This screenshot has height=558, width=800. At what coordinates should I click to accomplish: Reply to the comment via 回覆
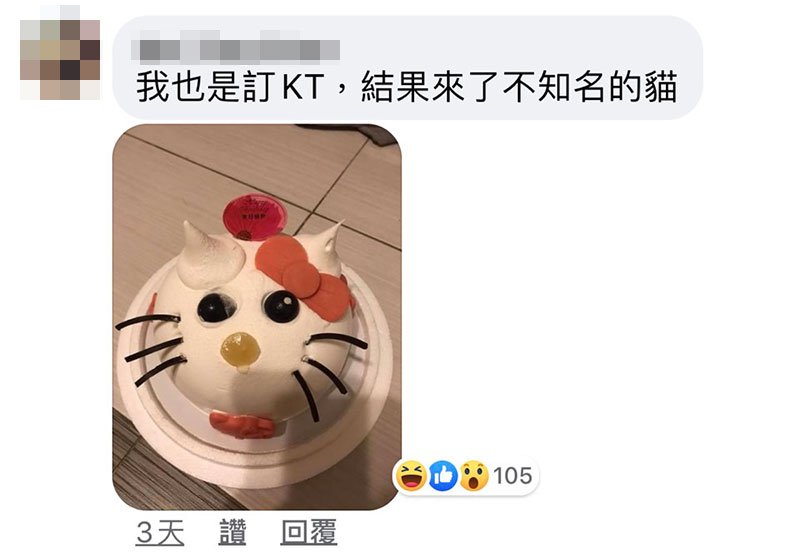coord(309,532)
